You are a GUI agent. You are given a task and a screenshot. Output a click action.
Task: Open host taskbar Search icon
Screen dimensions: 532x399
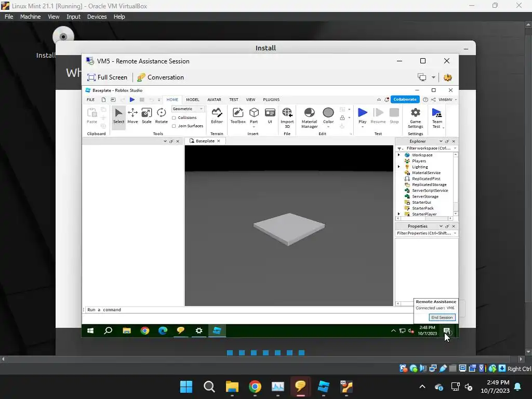click(209, 387)
